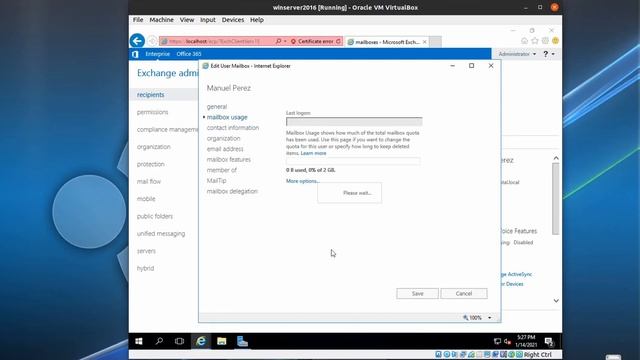Click the details pane vertical scrollbar thumb
640x360 pixels.
pos(556,199)
